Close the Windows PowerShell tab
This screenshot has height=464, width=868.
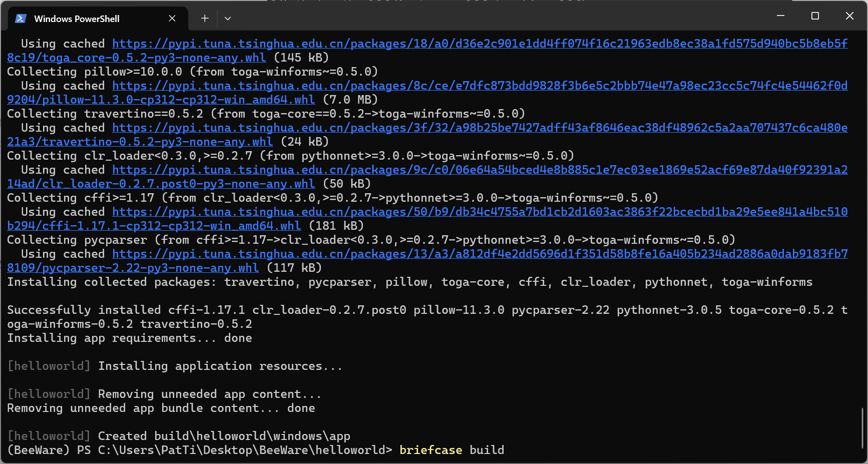point(172,19)
